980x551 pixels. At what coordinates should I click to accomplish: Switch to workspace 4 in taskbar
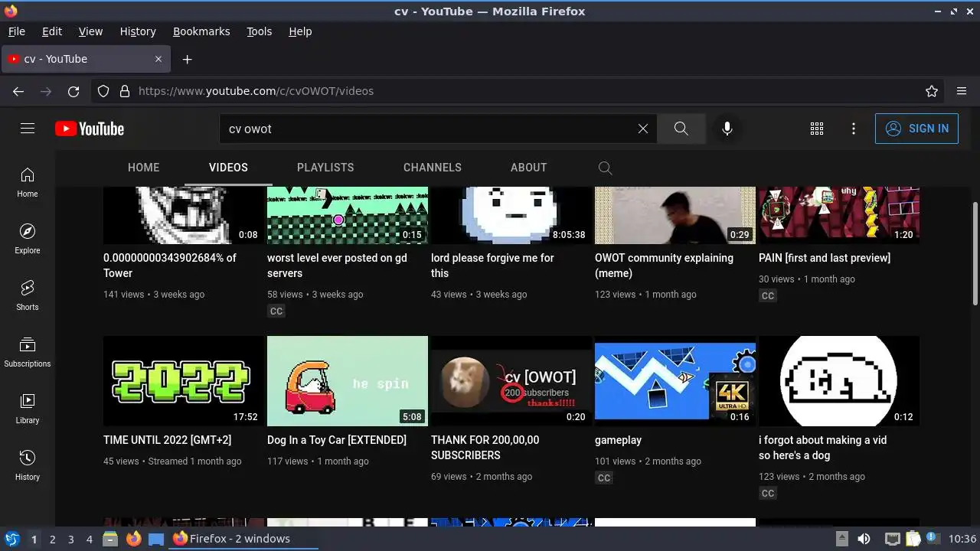pos(90,539)
